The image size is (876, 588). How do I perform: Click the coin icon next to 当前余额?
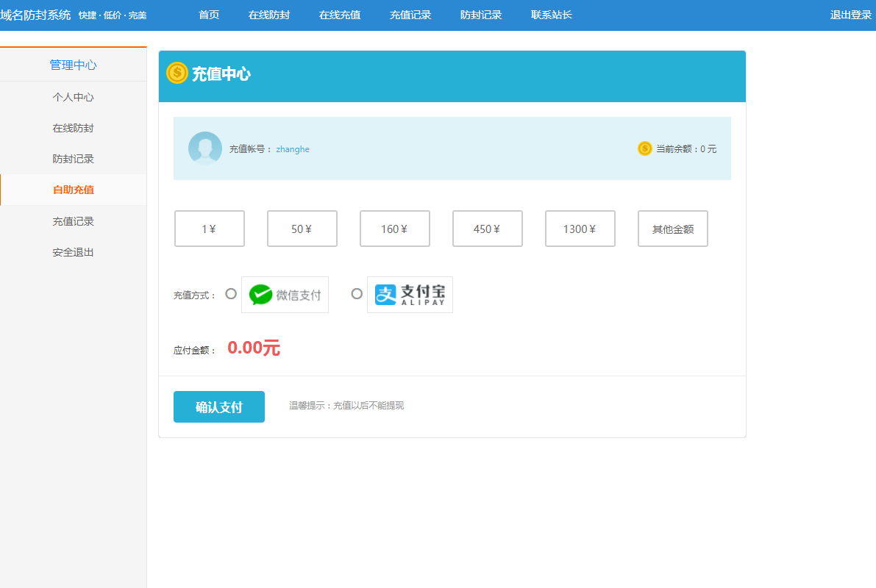tap(645, 148)
